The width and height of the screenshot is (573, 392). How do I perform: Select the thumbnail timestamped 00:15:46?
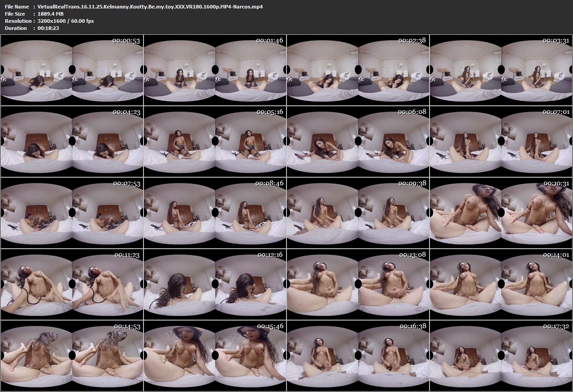[x=215, y=355]
